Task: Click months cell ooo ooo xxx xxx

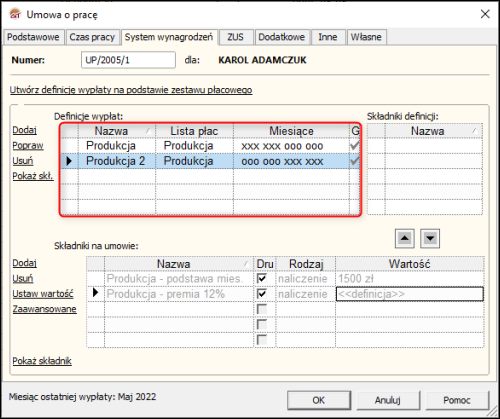Action: coord(291,161)
